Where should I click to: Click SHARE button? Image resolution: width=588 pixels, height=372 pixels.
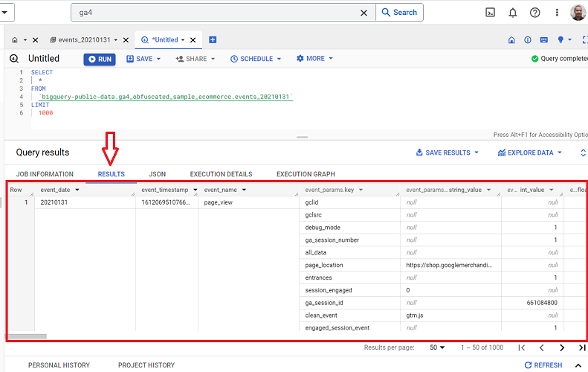pyautogui.click(x=191, y=59)
